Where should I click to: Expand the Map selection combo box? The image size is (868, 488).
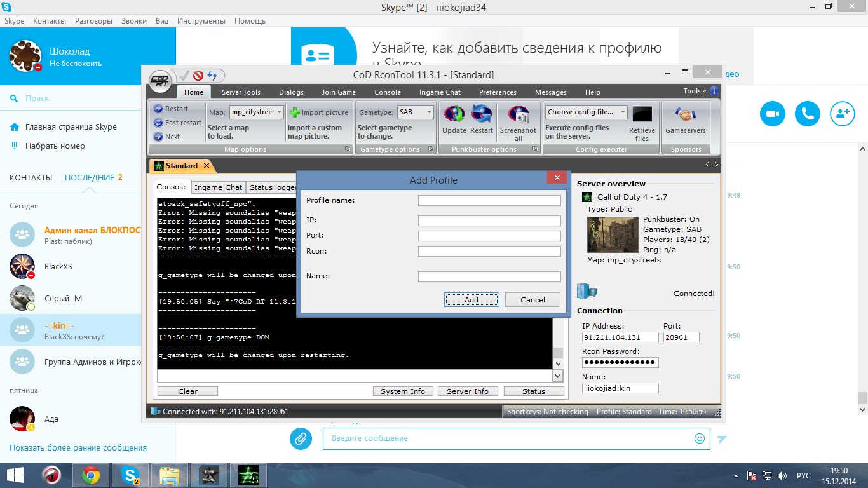tap(279, 112)
